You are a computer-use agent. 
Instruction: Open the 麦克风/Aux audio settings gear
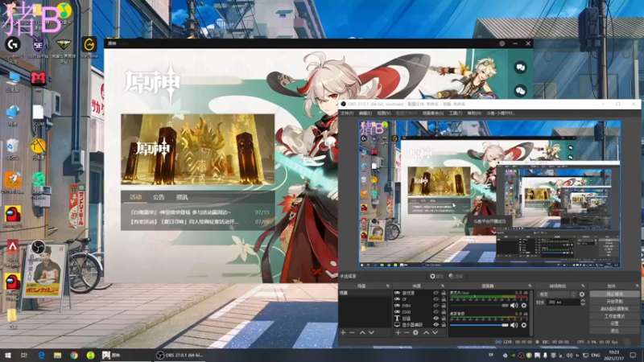click(x=524, y=306)
